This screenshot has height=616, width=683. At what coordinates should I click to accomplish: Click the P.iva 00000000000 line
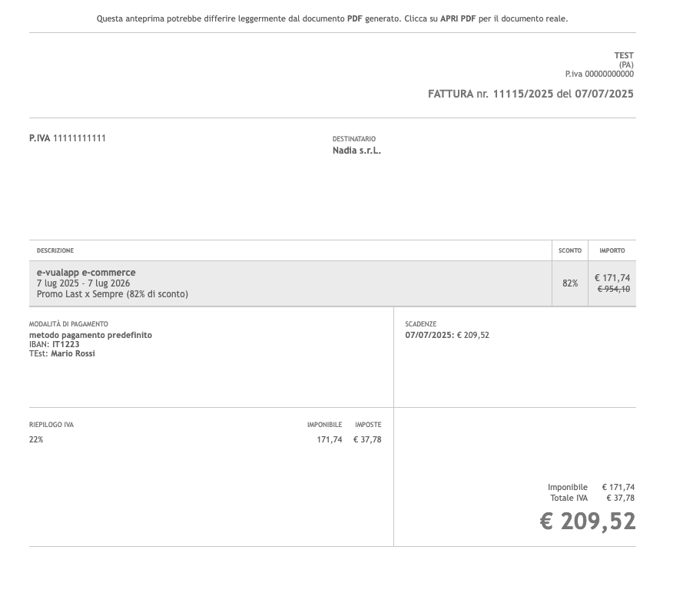599,74
